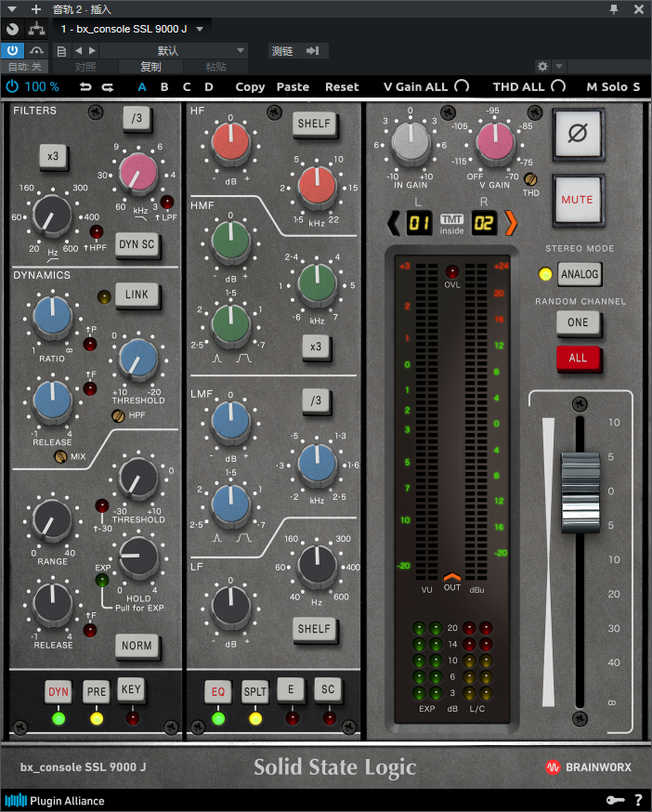Click the SPLT button
This screenshot has height=812, width=652.
point(255,691)
